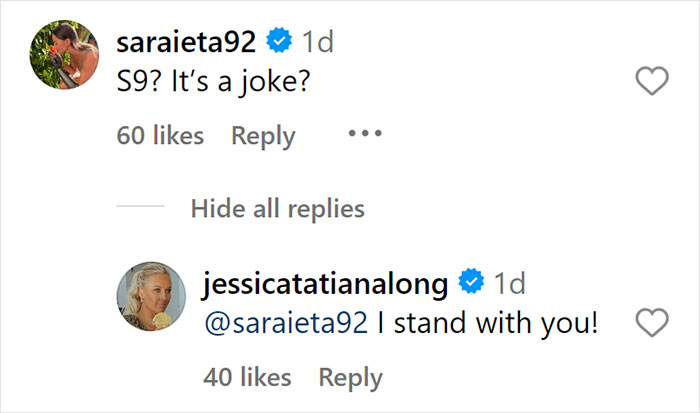The height and width of the screenshot is (413, 700).
Task: Click saraieta92's verified badge
Action: (x=280, y=42)
